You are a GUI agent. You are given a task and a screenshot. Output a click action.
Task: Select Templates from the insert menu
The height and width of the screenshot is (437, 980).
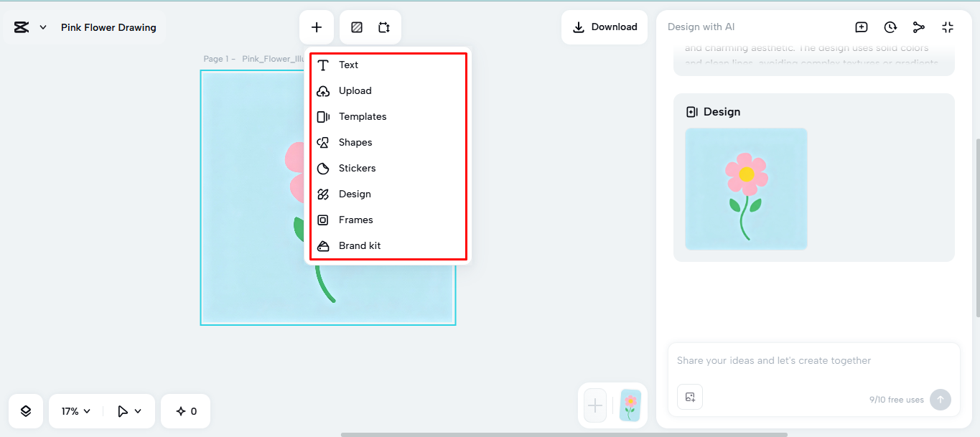coord(362,116)
